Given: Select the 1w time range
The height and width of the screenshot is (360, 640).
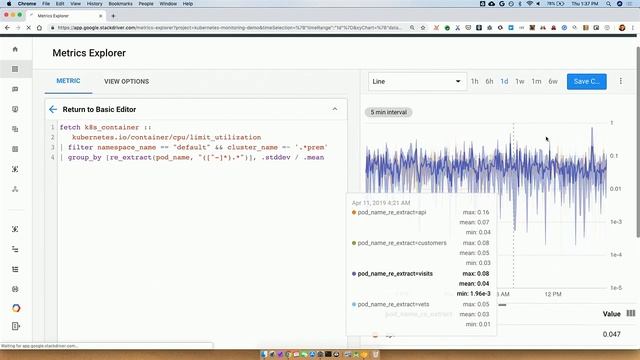Looking at the screenshot, I should pyautogui.click(x=520, y=81).
